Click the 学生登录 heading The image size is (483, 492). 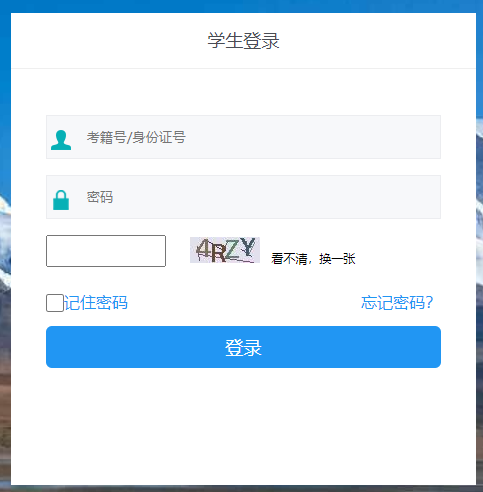click(243, 41)
